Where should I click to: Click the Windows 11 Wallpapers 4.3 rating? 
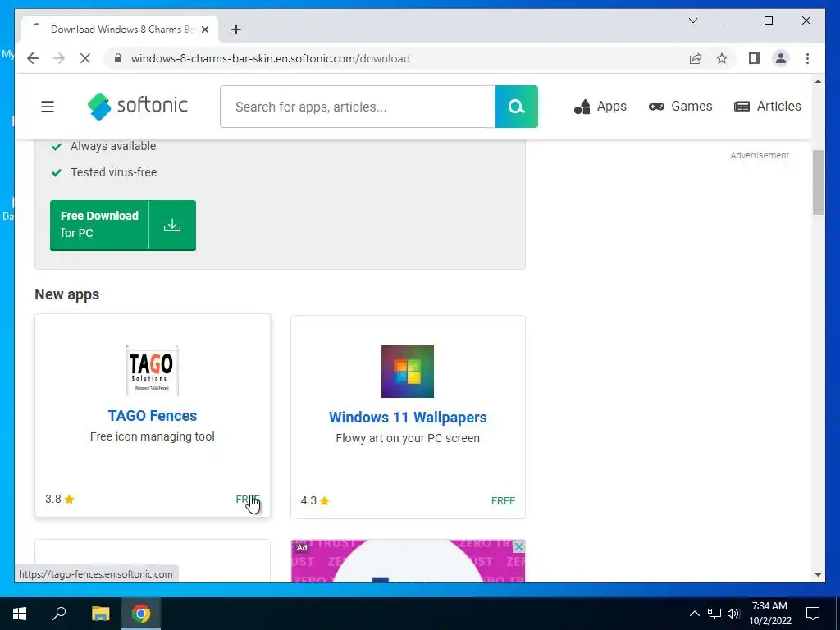tap(315, 501)
